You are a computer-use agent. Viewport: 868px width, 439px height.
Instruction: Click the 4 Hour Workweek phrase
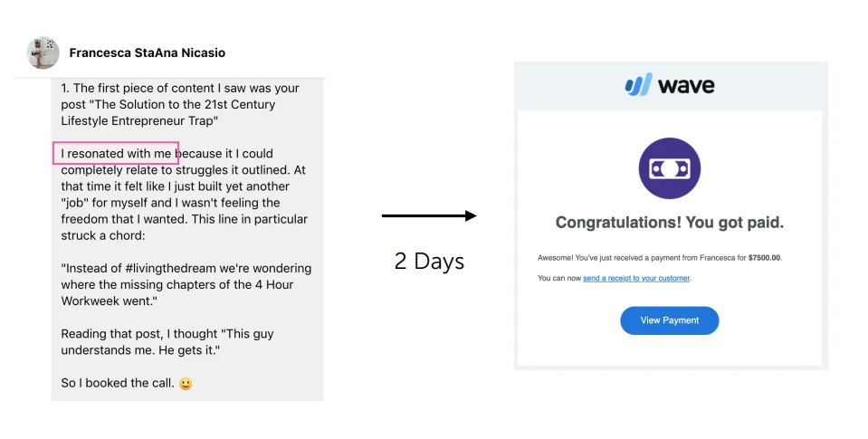pos(177,293)
